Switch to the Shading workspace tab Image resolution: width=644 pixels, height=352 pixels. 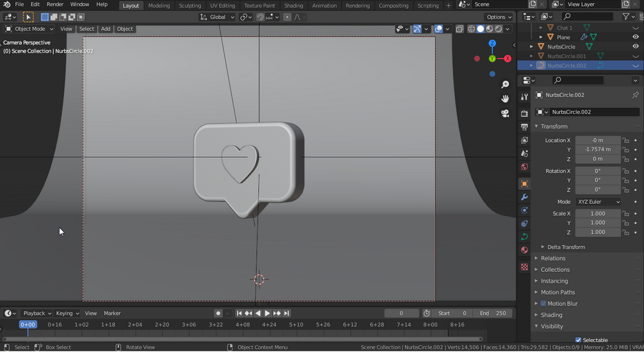293,5
